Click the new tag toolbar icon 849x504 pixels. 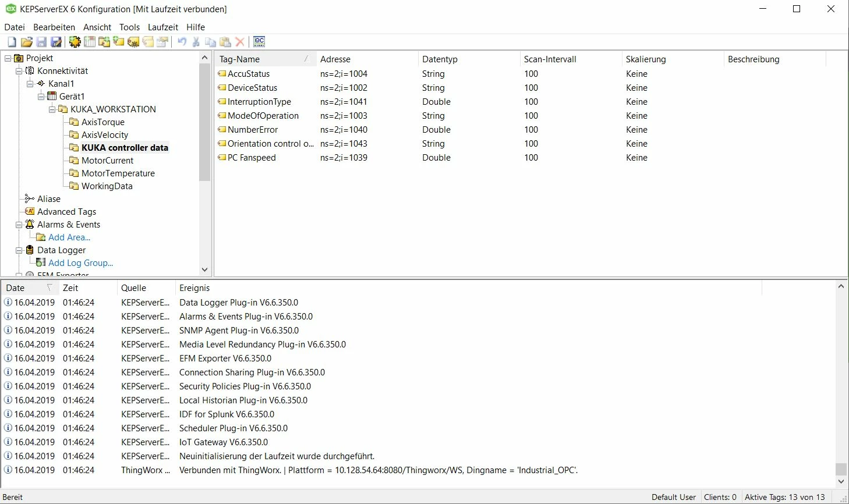pos(118,42)
